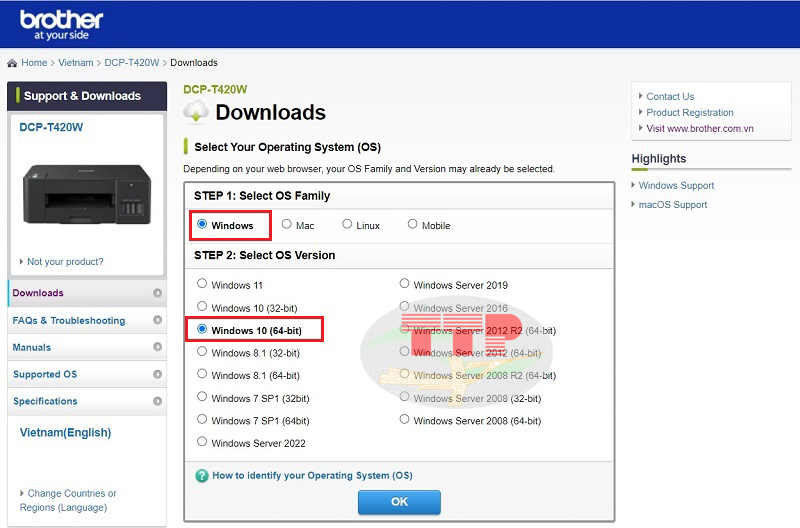Click the Vietnam(English) region text
800x528 pixels.
click(x=65, y=433)
